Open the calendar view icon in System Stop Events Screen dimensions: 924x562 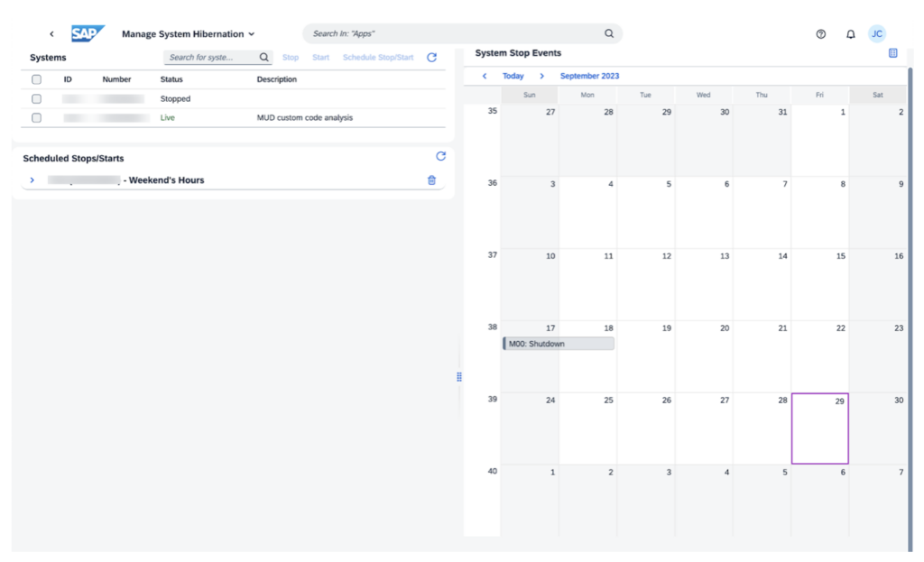(892, 53)
